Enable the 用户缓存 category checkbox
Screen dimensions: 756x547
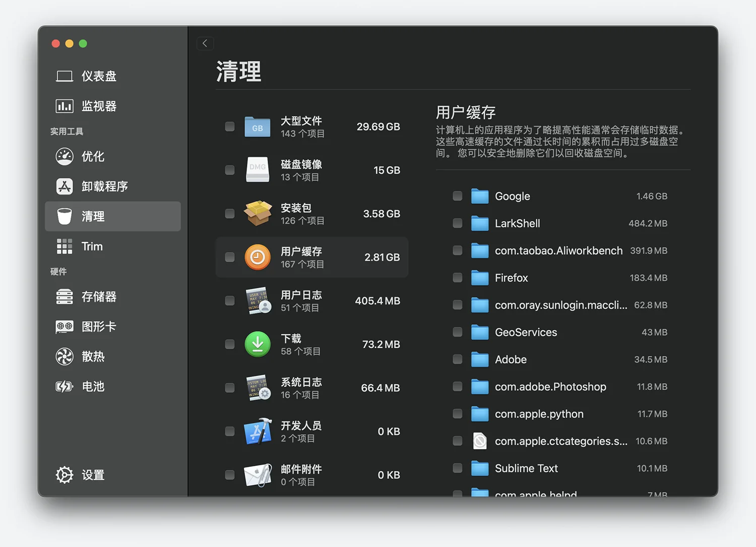(x=230, y=257)
